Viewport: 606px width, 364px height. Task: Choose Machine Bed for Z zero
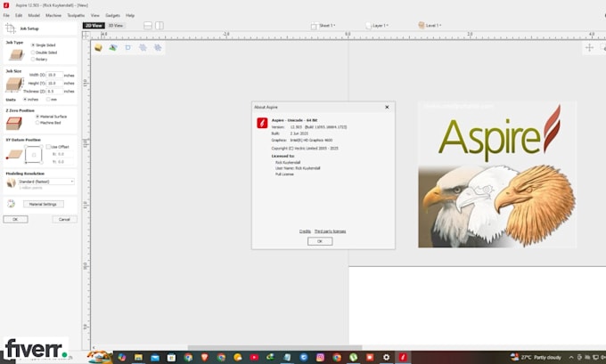tap(48, 123)
